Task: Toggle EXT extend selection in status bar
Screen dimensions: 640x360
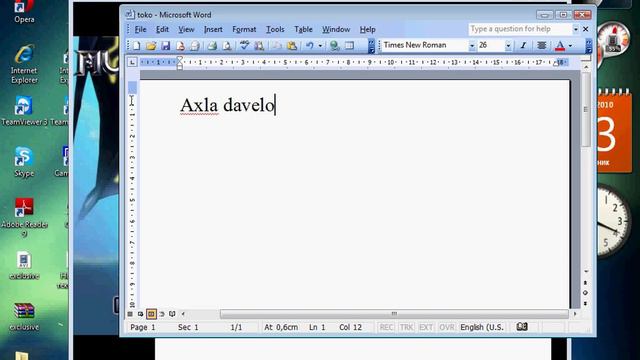Action: 426,327
